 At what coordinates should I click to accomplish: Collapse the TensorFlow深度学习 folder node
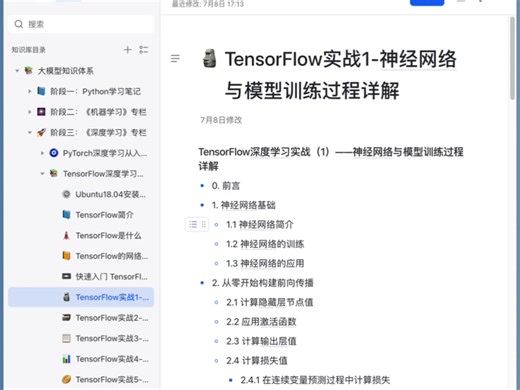coord(42,174)
